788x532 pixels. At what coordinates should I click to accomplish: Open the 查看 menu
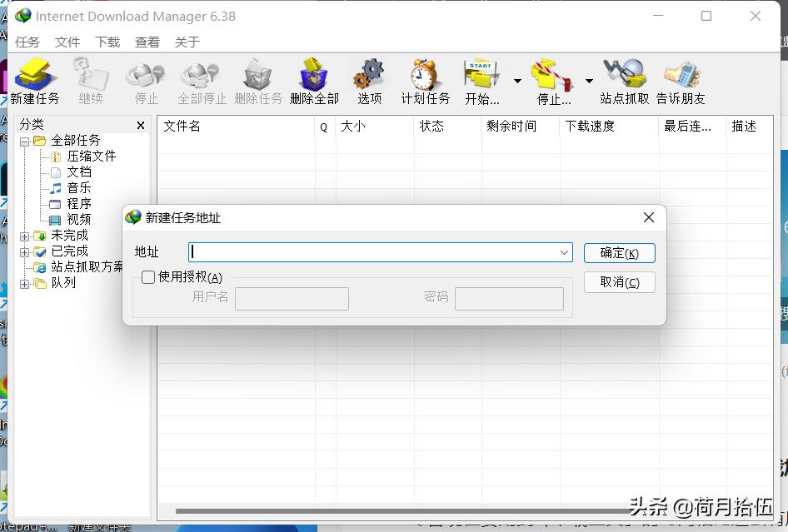coord(147,42)
